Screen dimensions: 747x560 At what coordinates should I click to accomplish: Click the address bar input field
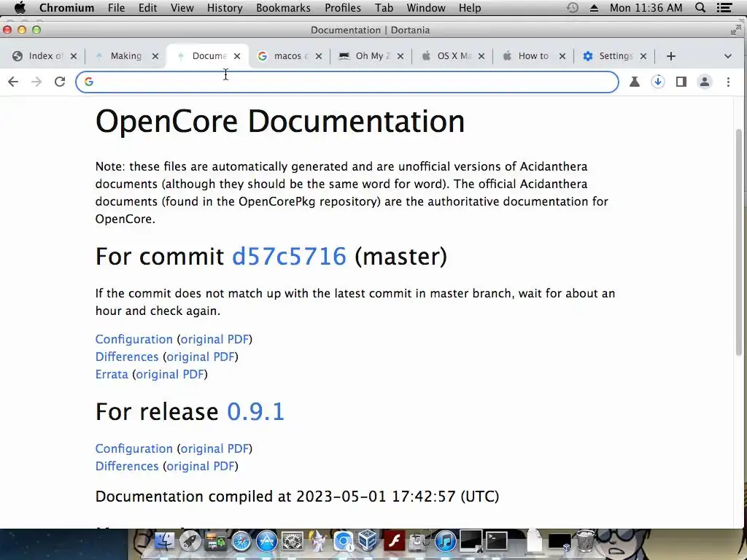tap(347, 82)
